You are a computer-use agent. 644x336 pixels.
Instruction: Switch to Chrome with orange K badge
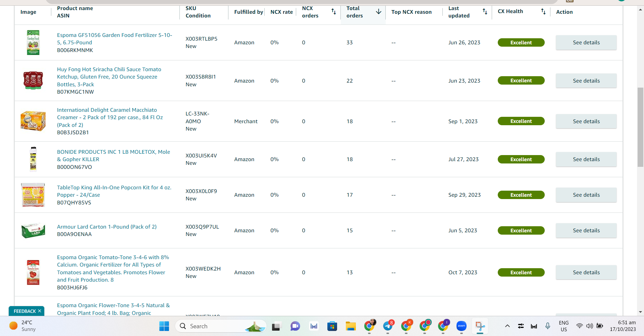pyautogui.click(x=407, y=326)
